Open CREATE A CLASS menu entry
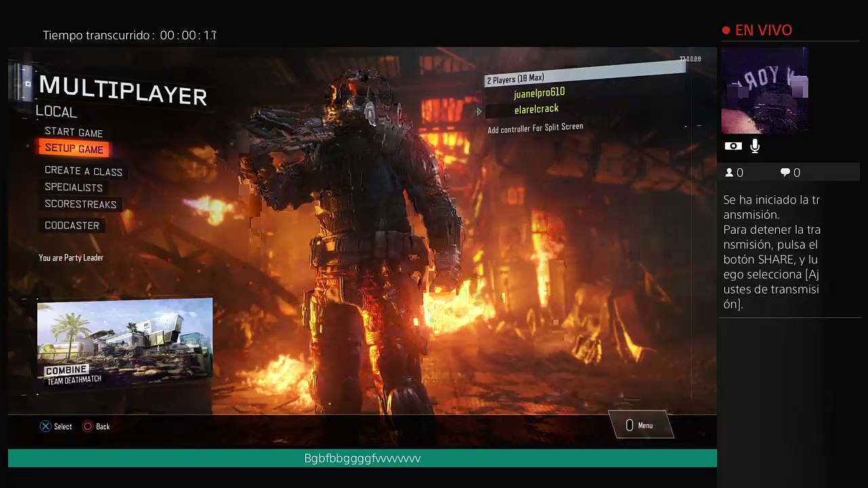This screenshot has height=488, width=868. point(83,171)
